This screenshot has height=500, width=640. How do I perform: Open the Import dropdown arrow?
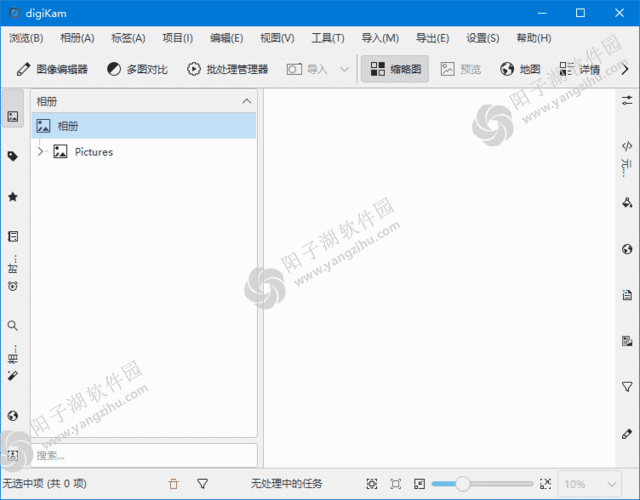(345, 69)
